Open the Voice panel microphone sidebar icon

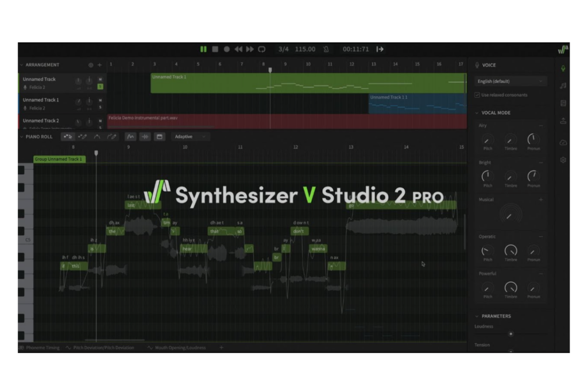point(563,69)
